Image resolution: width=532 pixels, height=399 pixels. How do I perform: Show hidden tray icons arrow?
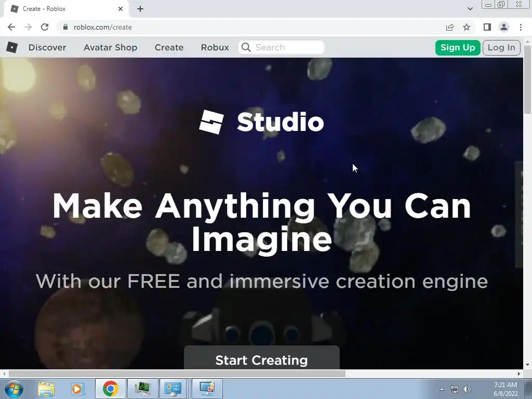pos(442,389)
